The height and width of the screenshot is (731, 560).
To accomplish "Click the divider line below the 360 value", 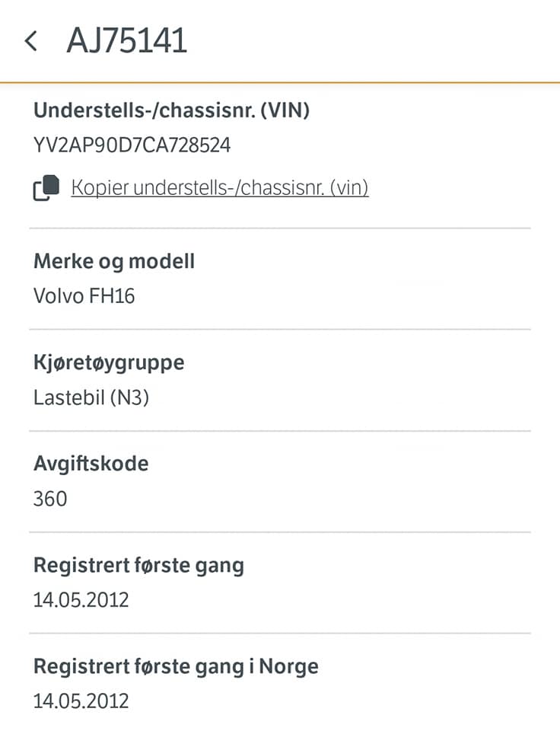I will tap(280, 531).
